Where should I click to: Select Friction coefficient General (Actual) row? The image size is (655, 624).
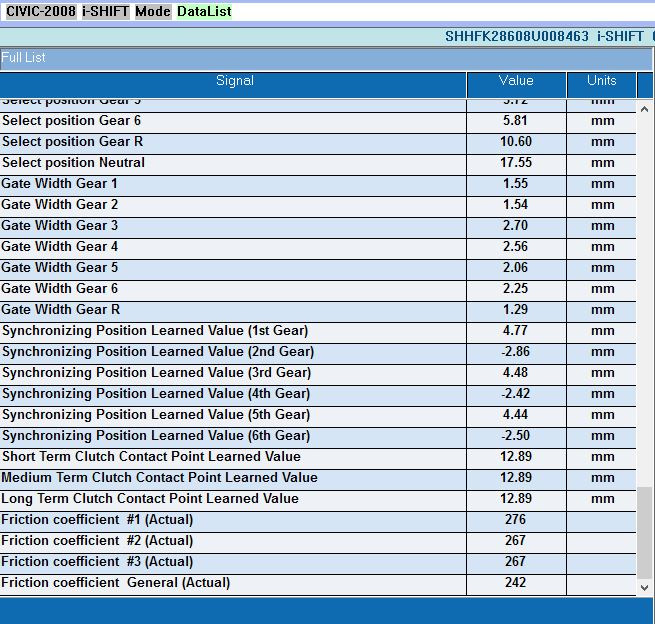click(318, 585)
